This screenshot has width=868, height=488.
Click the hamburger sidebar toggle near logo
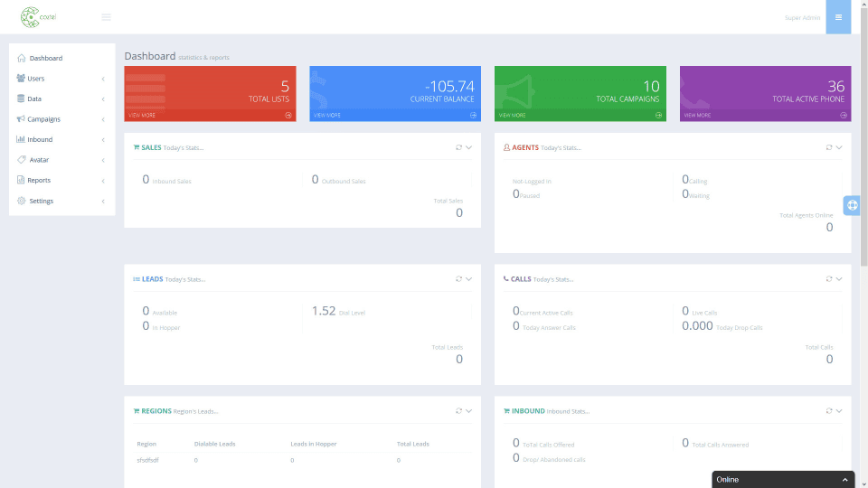click(106, 17)
